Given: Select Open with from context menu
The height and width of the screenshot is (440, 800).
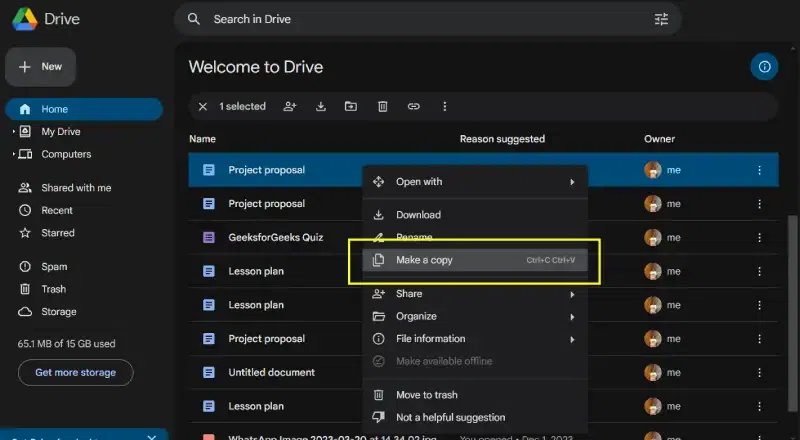Looking at the screenshot, I should pos(475,182).
